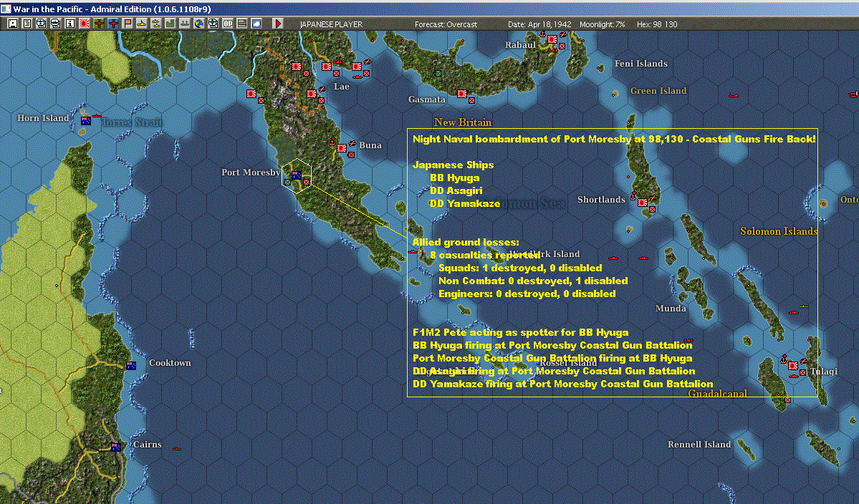Click the green land area toolbar icon

click(x=170, y=24)
